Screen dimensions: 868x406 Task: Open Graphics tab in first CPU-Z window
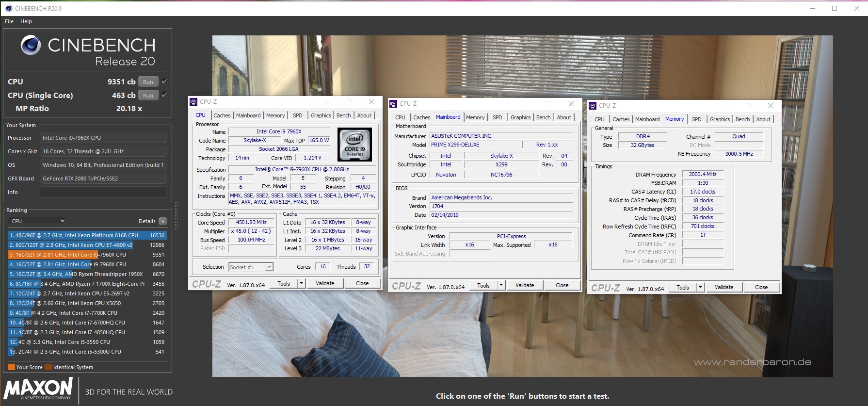pos(321,115)
